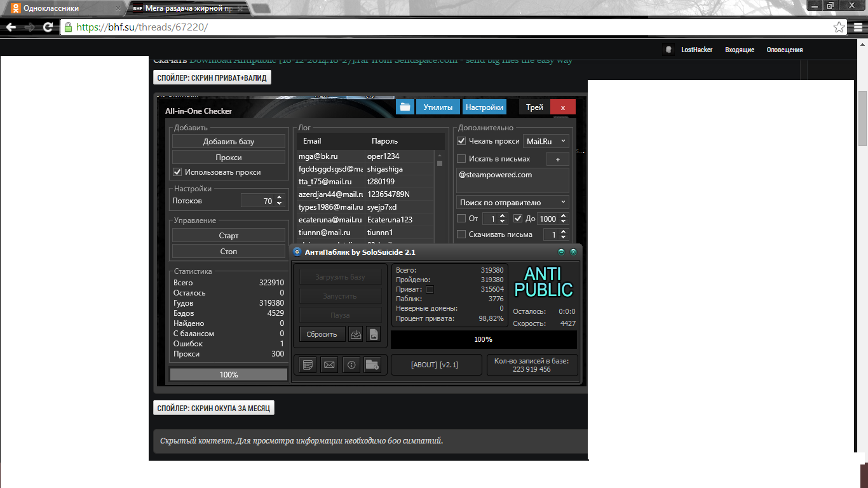Open the notes list icon in АнтиПаблик
The width and height of the screenshot is (868, 488).
pyautogui.click(x=308, y=365)
